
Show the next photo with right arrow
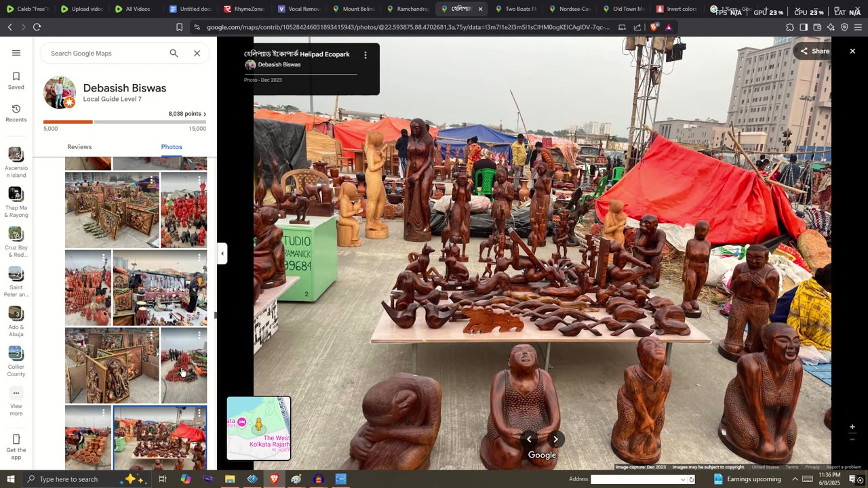555,439
